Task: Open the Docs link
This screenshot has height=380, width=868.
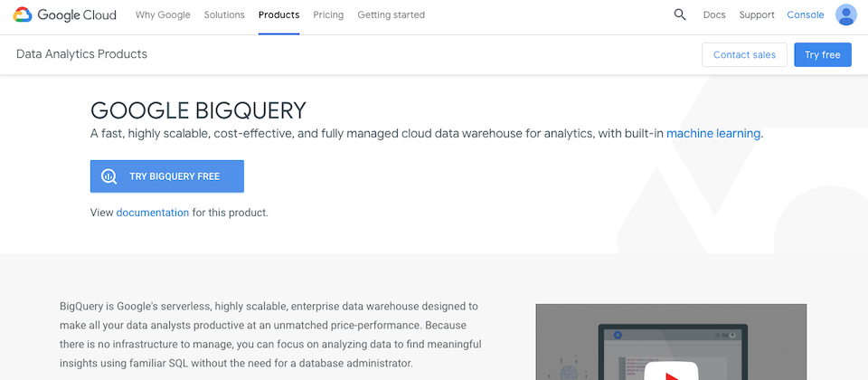Action: coord(714,15)
